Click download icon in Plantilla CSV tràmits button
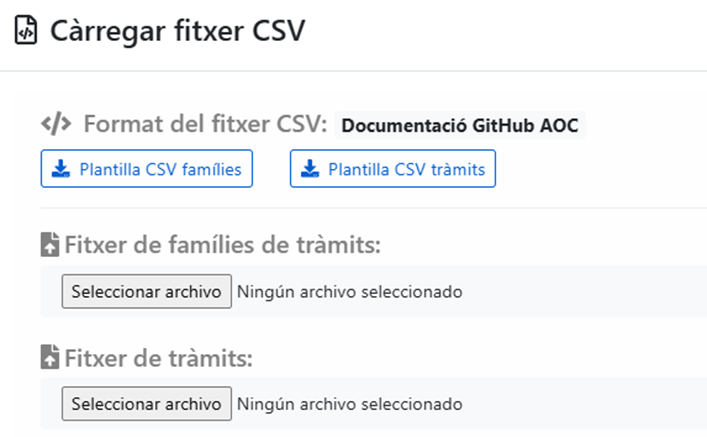Viewport: 707px width, 437px height. [309, 169]
